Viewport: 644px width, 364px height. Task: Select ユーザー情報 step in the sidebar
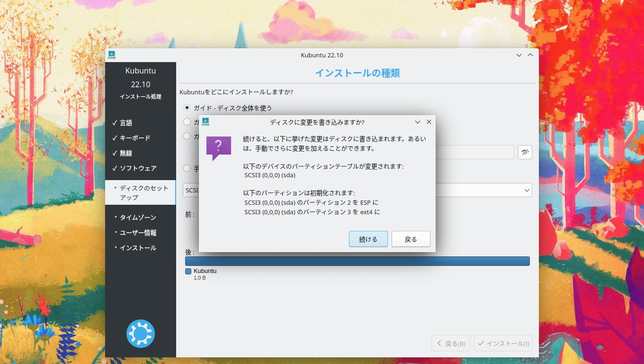pyautogui.click(x=135, y=233)
